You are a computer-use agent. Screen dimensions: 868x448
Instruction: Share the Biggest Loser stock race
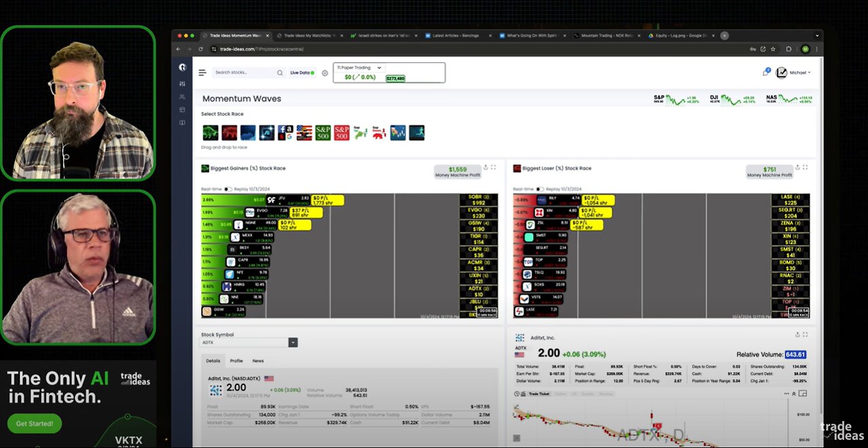[x=797, y=167]
